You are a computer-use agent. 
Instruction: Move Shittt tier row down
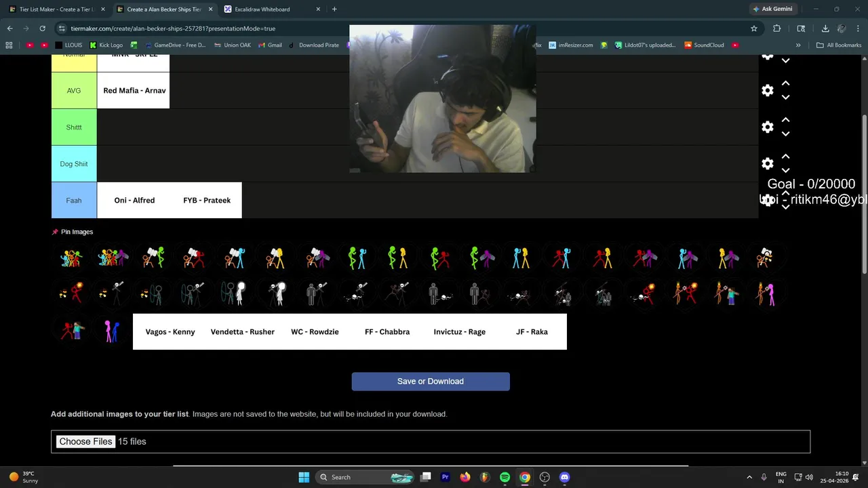(785, 134)
